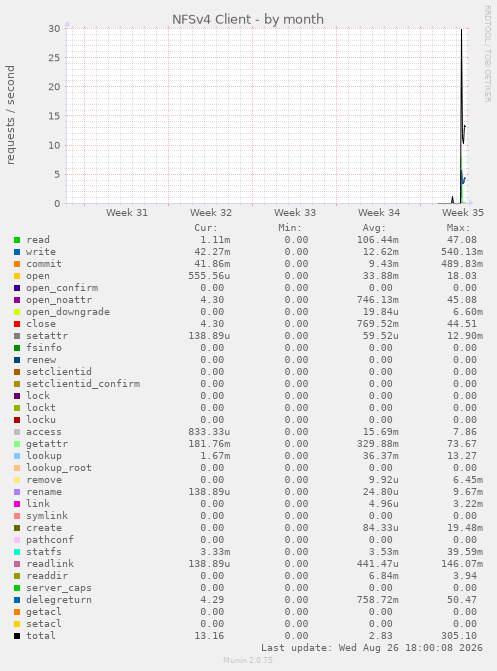Click the setclientid_confirm legend label
The image size is (497, 671).
(83, 384)
